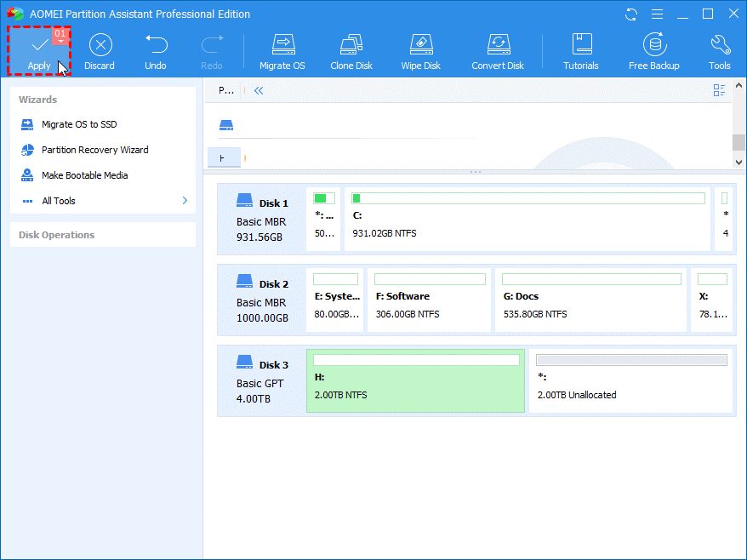The height and width of the screenshot is (560, 747).
Task: Select the E: System partition
Action: [335, 300]
